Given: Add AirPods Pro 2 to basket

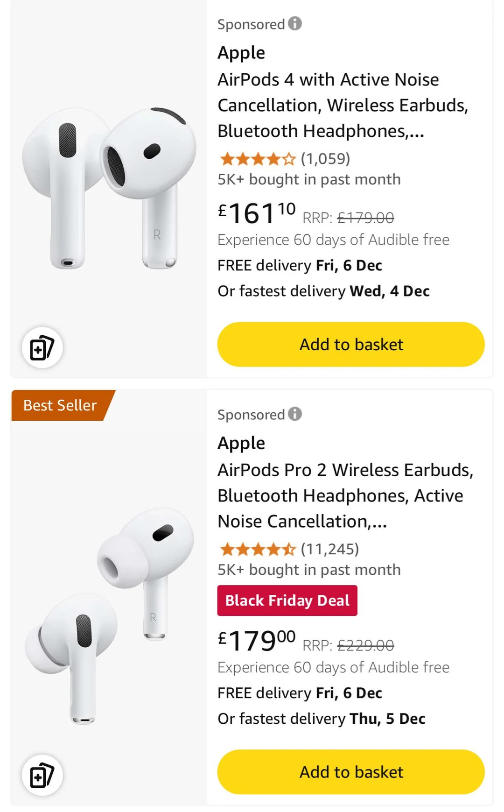Looking at the screenshot, I should 351,772.
